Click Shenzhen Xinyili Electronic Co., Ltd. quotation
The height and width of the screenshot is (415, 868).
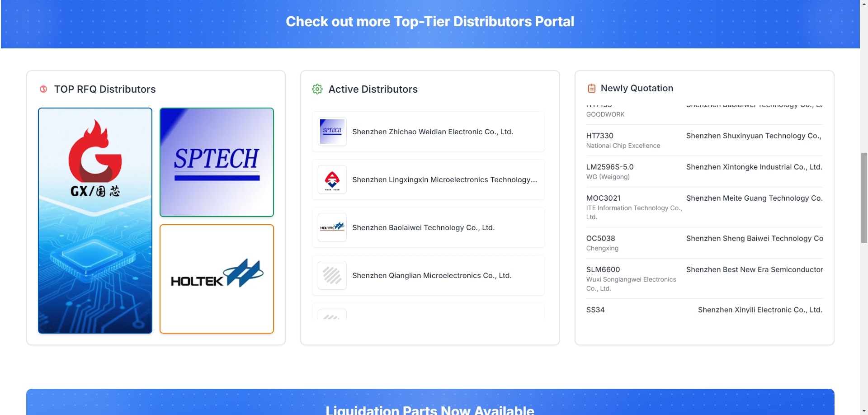pos(760,310)
